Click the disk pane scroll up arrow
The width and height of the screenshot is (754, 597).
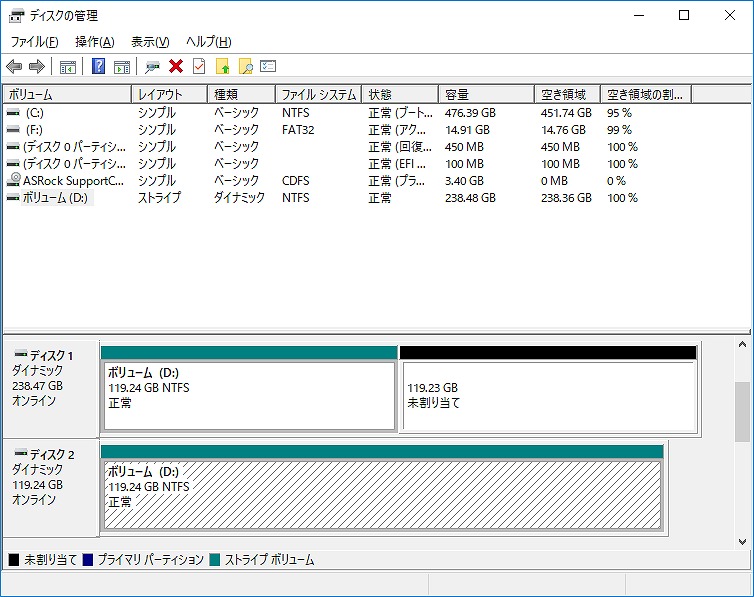(x=742, y=345)
